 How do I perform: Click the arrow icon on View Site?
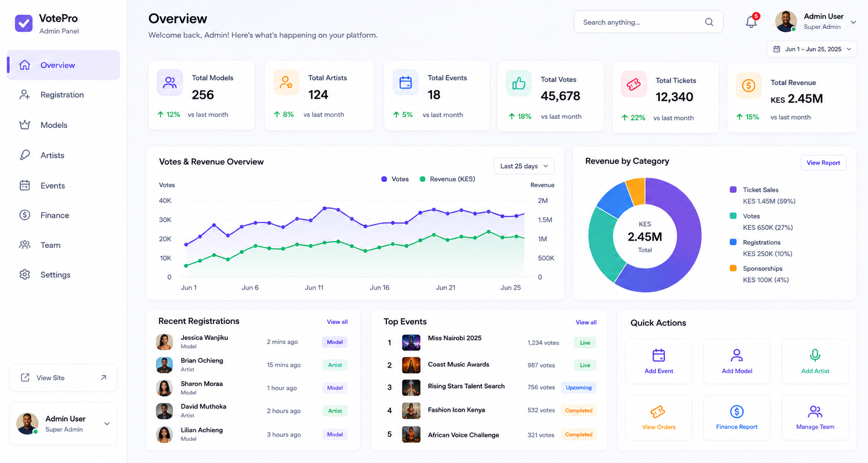pos(103,378)
